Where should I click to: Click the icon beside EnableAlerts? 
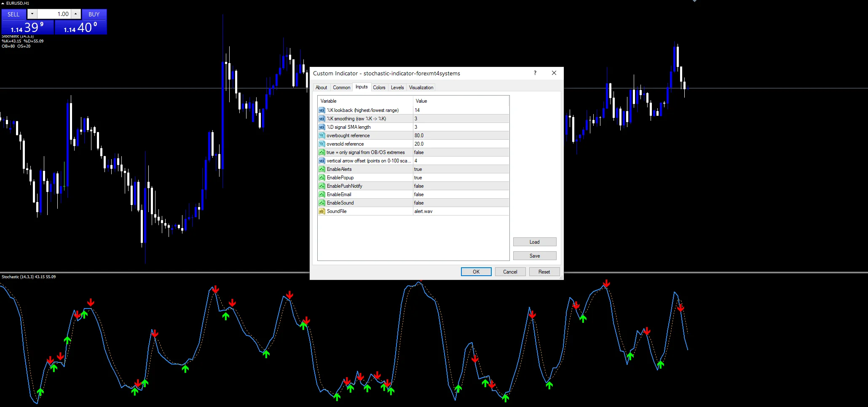[321, 169]
